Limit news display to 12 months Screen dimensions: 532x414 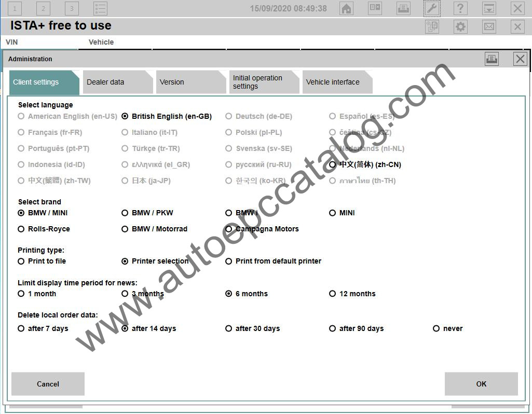pos(352,294)
